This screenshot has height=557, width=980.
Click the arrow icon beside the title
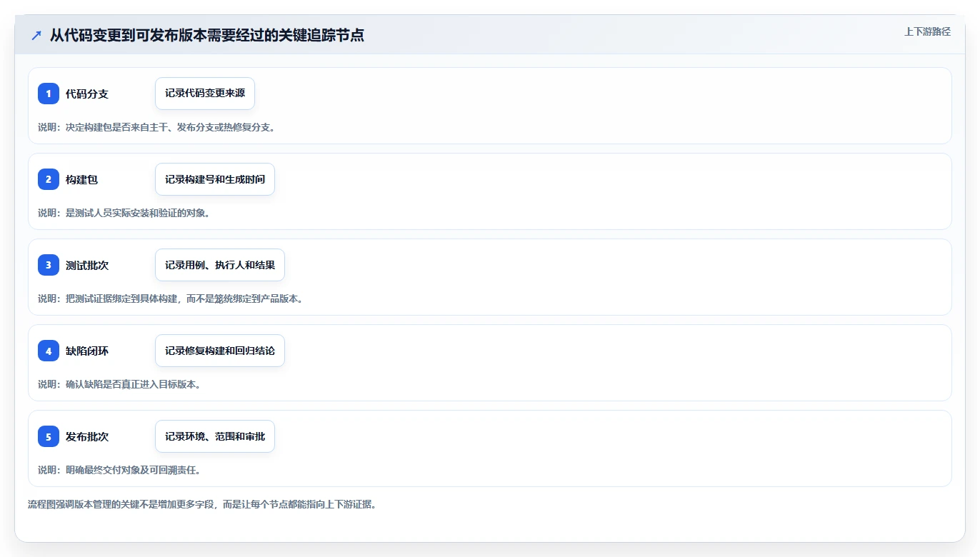[36, 35]
